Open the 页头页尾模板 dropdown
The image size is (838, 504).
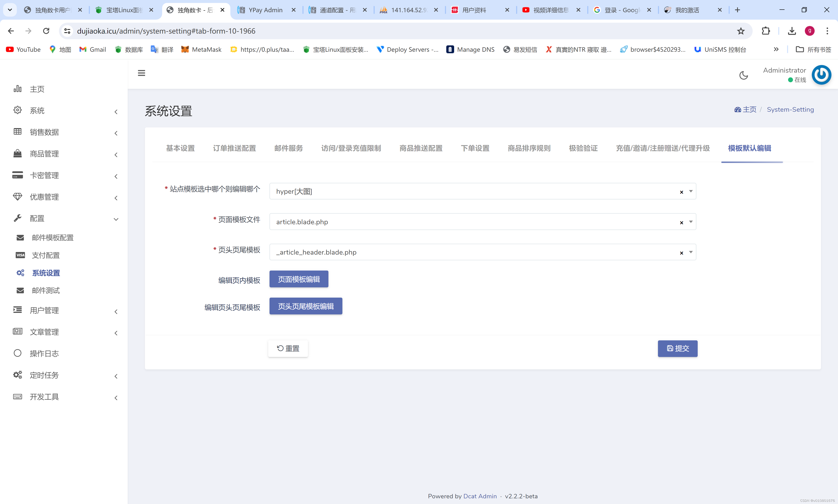click(x=691, y=252)
